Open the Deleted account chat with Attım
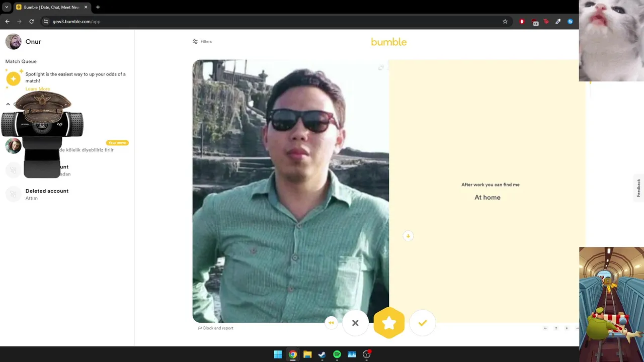Viewport: 644px width, 362px height. click(67, 194)
